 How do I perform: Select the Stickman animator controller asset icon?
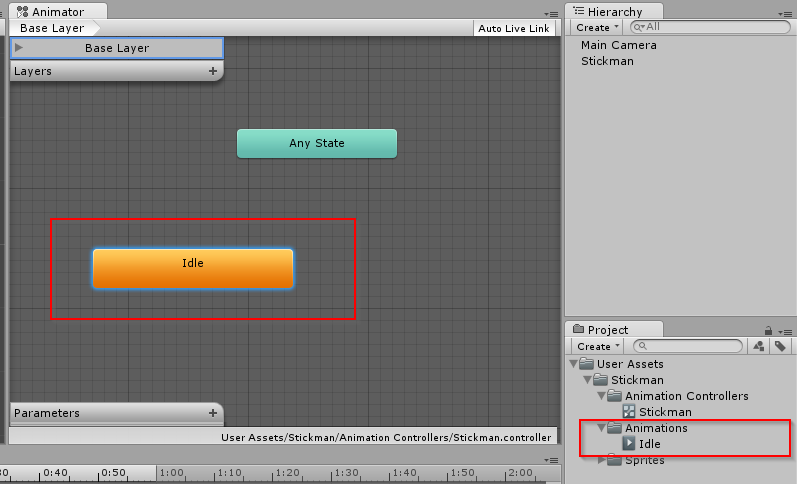click(x=629, y=412)
